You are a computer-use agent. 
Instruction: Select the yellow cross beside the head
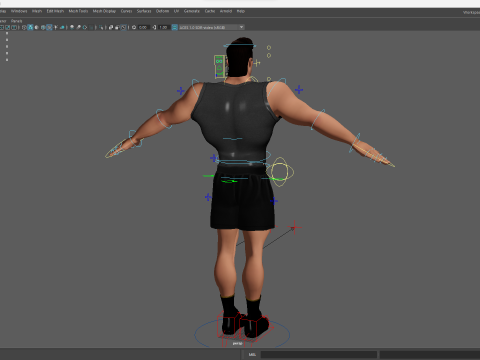(x=257, y=63)
